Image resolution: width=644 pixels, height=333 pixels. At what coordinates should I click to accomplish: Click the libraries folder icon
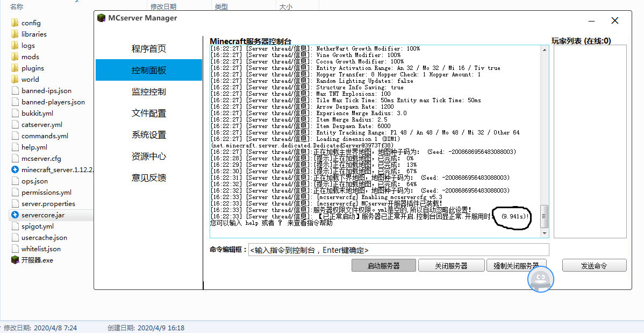pyautogui.click(x=15, y=34)
